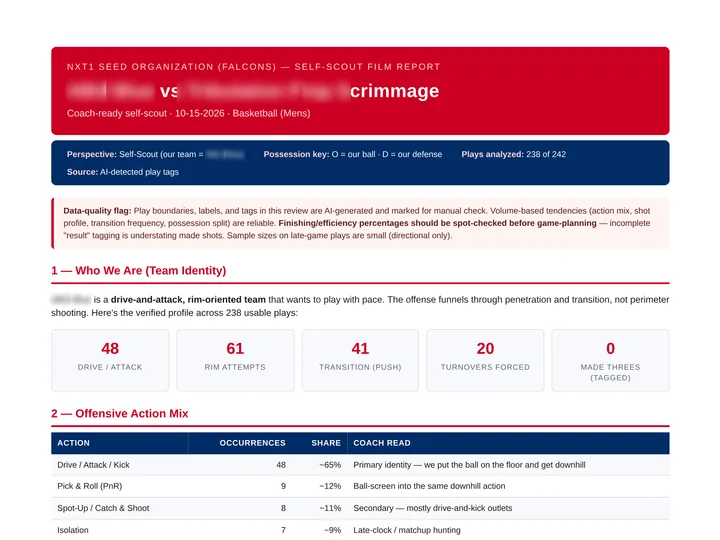Click the Data-quality flag notice box
Image resolution: width=720 pixels, height=540 pixels.
coord(360,223)
